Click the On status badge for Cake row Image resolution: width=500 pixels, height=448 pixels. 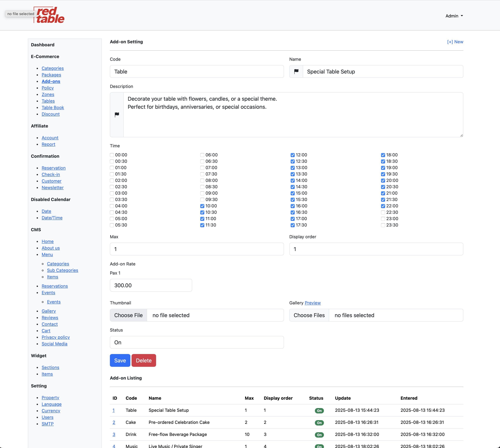[x=319, y=423]
